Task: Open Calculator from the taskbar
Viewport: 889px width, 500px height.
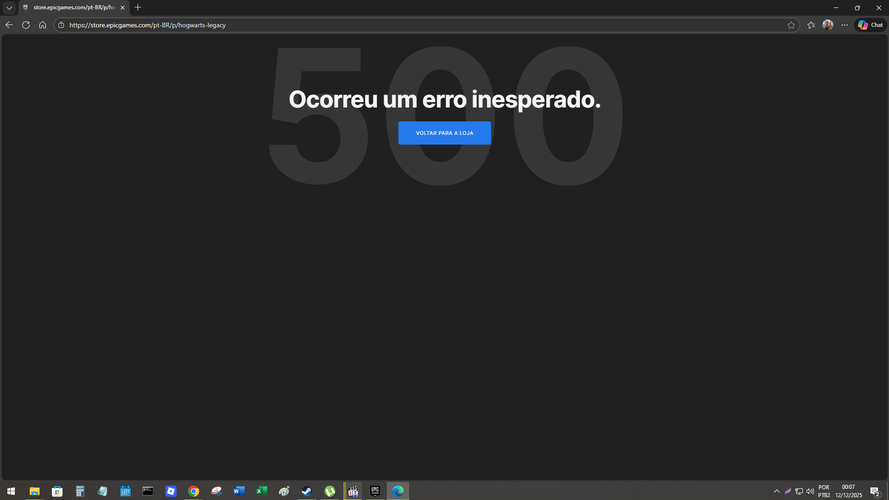Action: pos(80,491)
